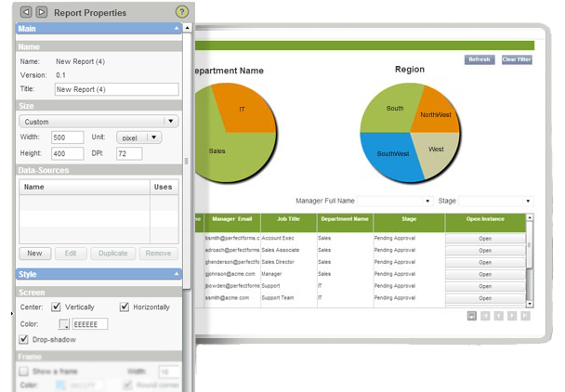Open help for Report Properties
This screenshot has width=565, height=392.
[181, 12]
